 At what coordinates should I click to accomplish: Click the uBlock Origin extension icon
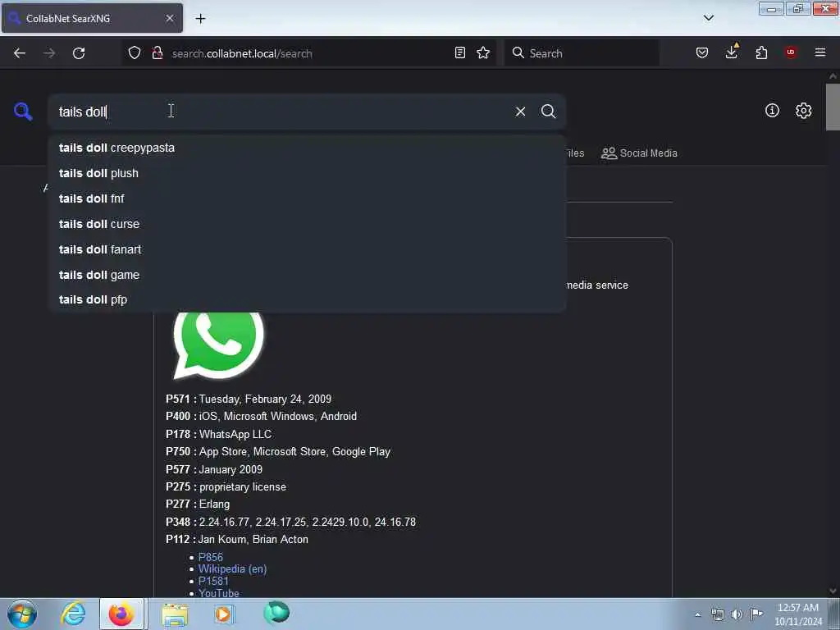coord(790,52)
